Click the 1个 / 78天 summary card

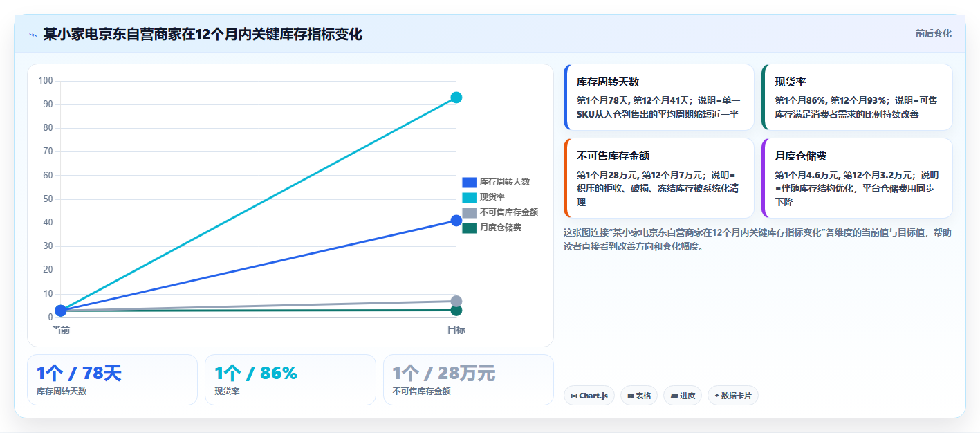pyautogui.click(x=113, y=380)
